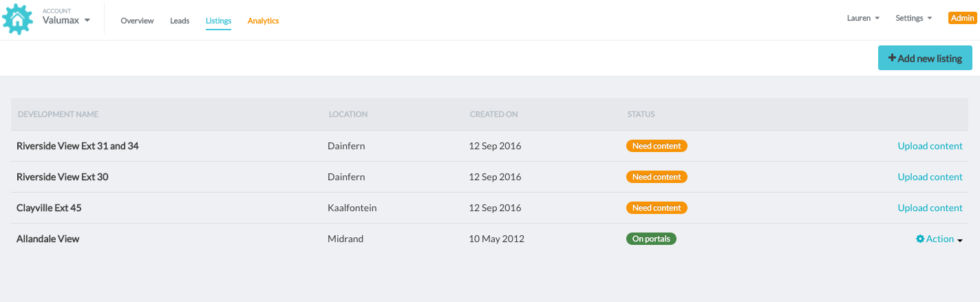980x302 pixels.
Task: Expand the Action caret for Allandale View
Action: (959, 240)
